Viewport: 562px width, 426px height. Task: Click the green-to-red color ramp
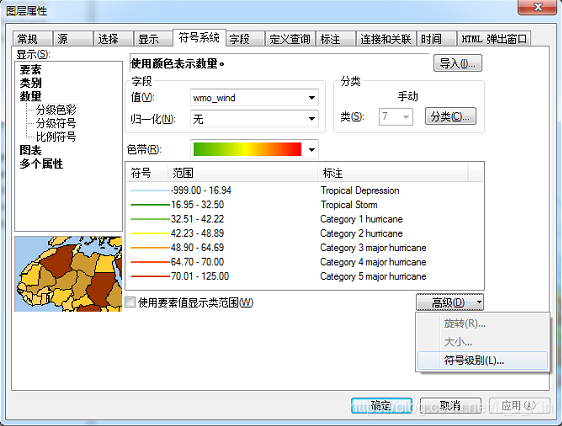tap(247, 149)
